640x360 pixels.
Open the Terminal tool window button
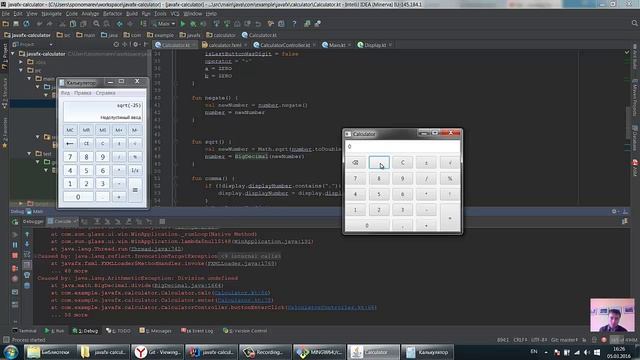point(24,331)
